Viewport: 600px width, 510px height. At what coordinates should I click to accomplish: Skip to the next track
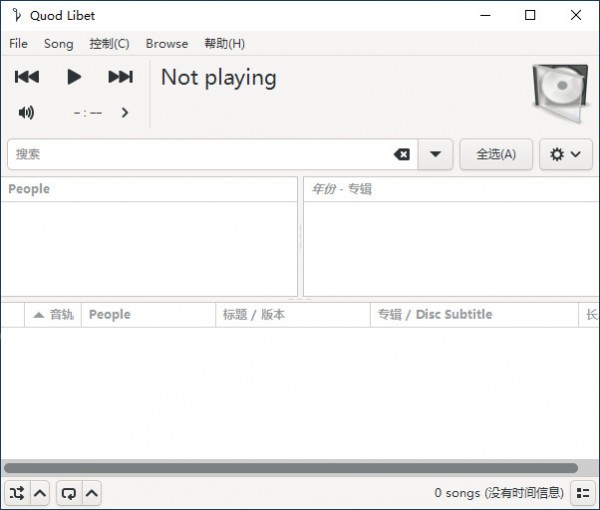120,77
